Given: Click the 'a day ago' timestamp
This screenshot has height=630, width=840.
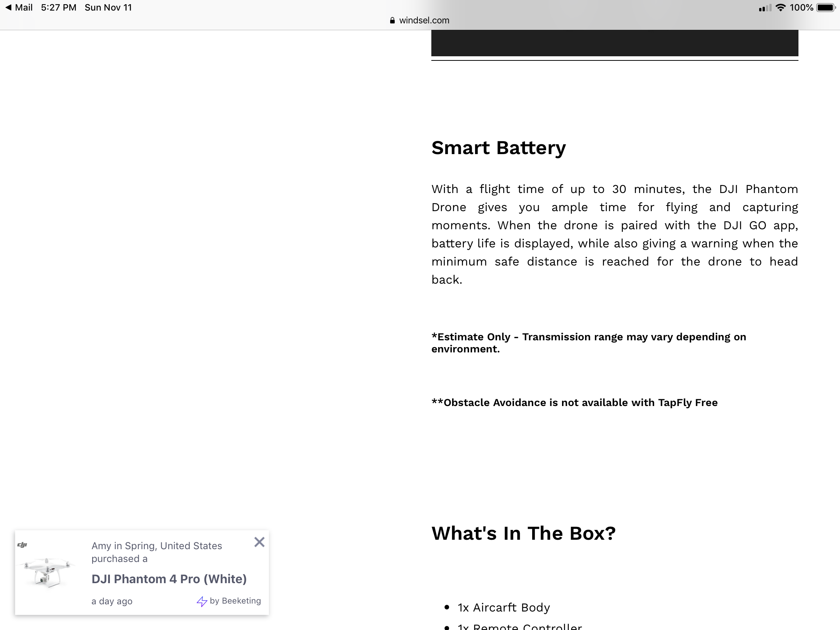Looking at the screenshot, I should click(112, 601).
